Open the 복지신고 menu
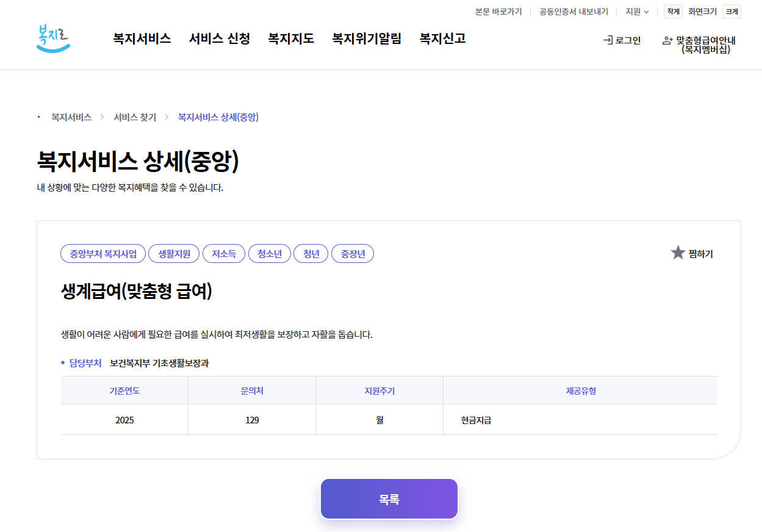 tap(442, 38)
